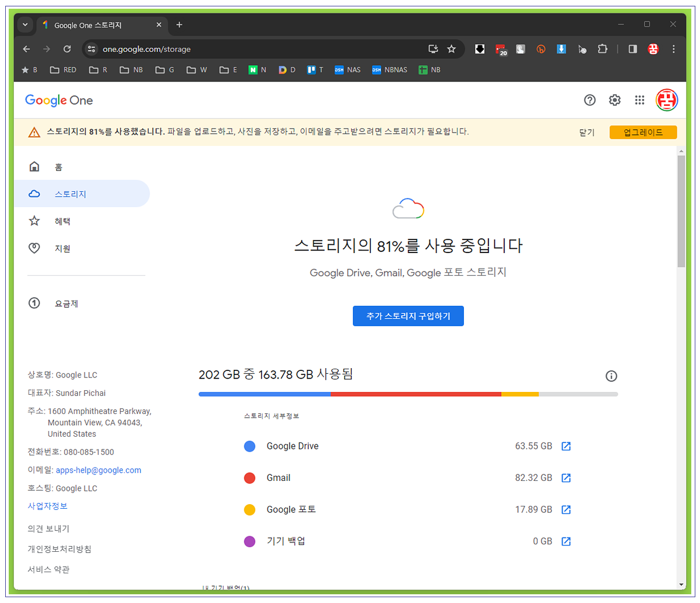Click the blue Google Drive color dot
This screenshot has width=700, height=603.
[249, 446]
